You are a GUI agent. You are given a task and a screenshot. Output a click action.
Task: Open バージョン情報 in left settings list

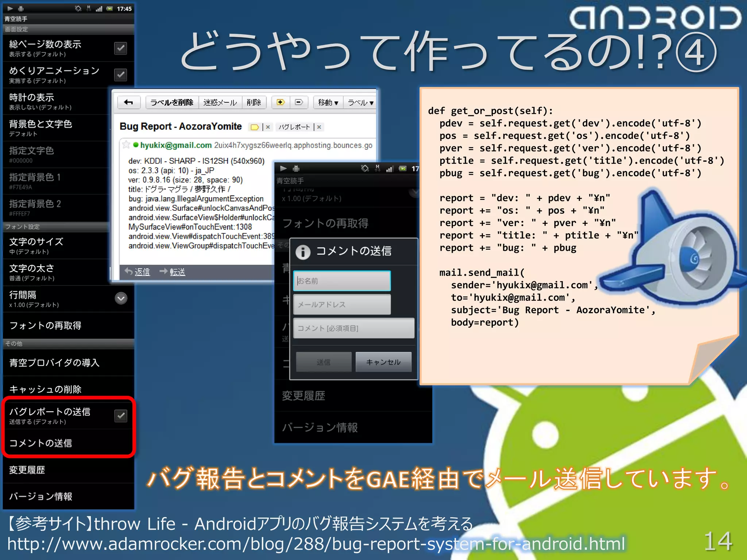[69, 496]
